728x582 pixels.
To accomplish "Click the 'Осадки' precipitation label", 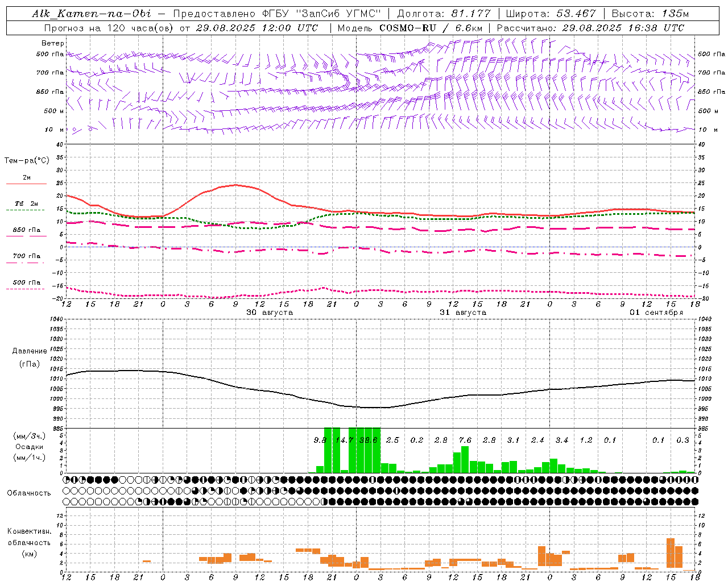I will tap(30, 447).
